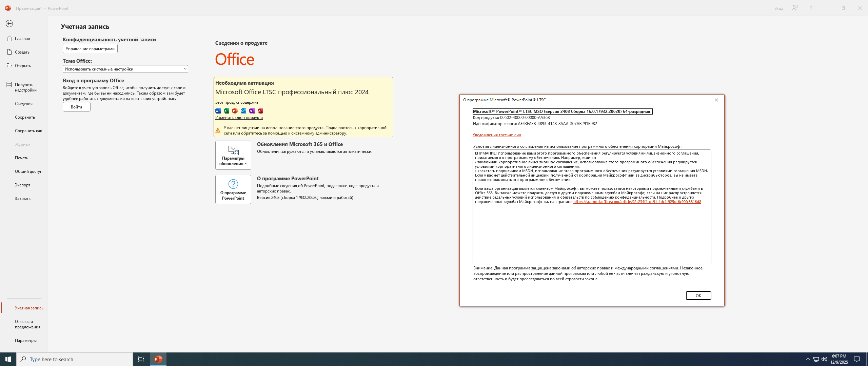Screen dimensions: 868x366
Task: Click the Windows taskbar search box
Action: tap(75, 359)
